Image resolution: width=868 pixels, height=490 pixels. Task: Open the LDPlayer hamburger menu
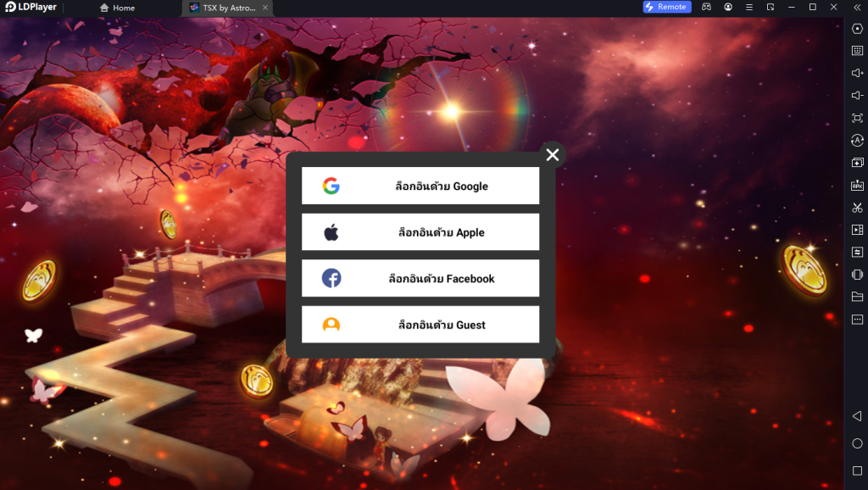749,7
